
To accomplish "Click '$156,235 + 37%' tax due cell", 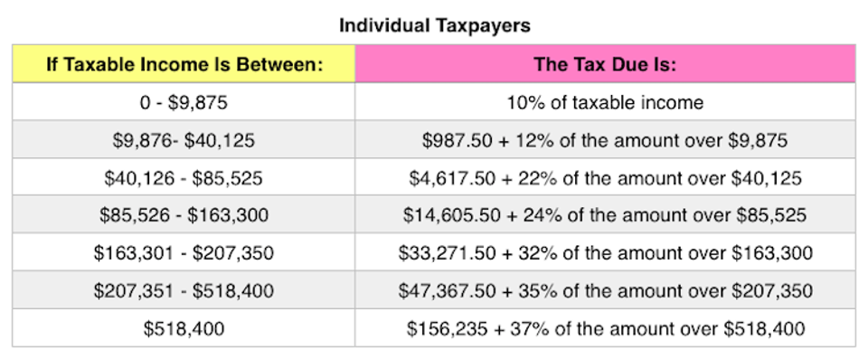I will tap(606, 328).
